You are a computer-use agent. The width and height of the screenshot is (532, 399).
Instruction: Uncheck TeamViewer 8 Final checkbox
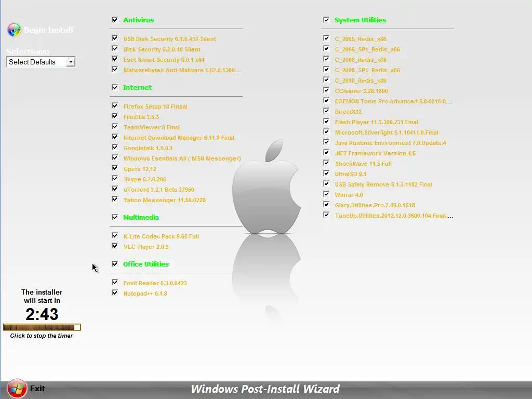[x=115, y=127]
